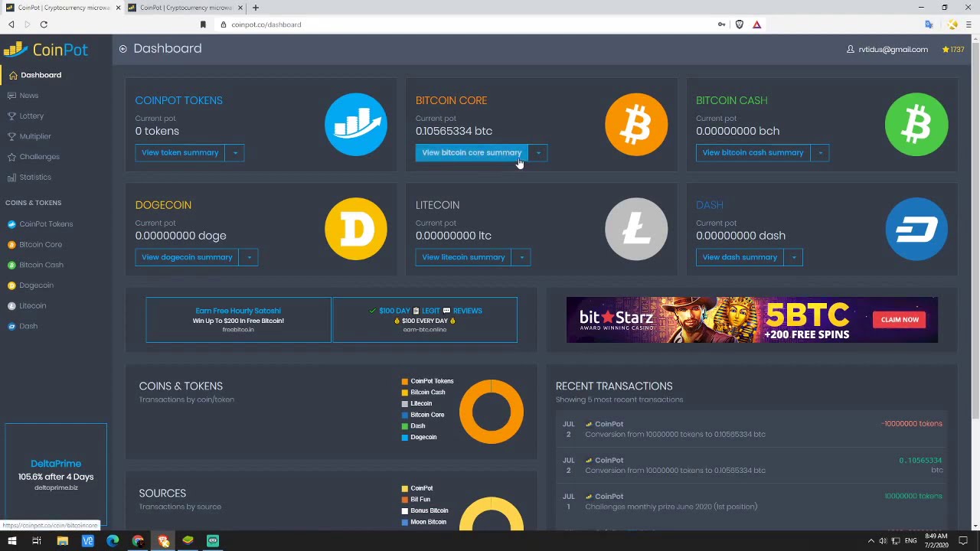The image size is (980, 551).
Task: Click CLAIM NOW on the bitStarz banner
Action: (900, 320)
